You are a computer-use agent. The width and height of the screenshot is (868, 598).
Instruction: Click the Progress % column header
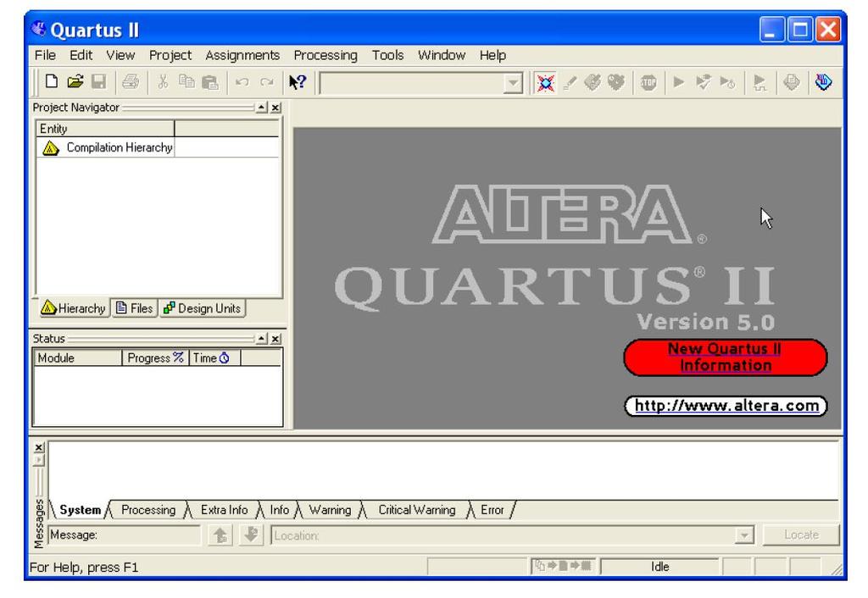[155, 358]
